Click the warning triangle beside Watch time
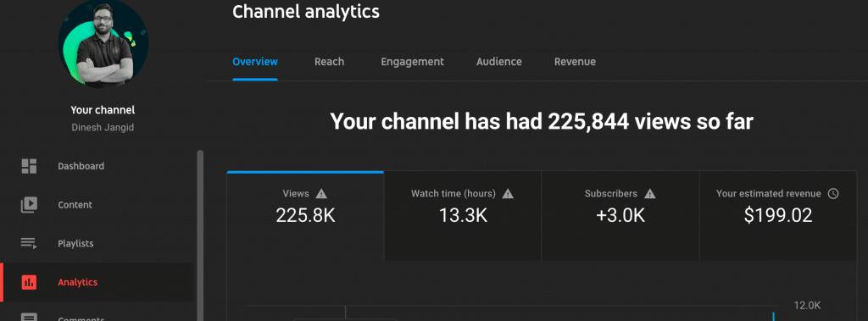This screenshot has height=321, width=868. 508,194
